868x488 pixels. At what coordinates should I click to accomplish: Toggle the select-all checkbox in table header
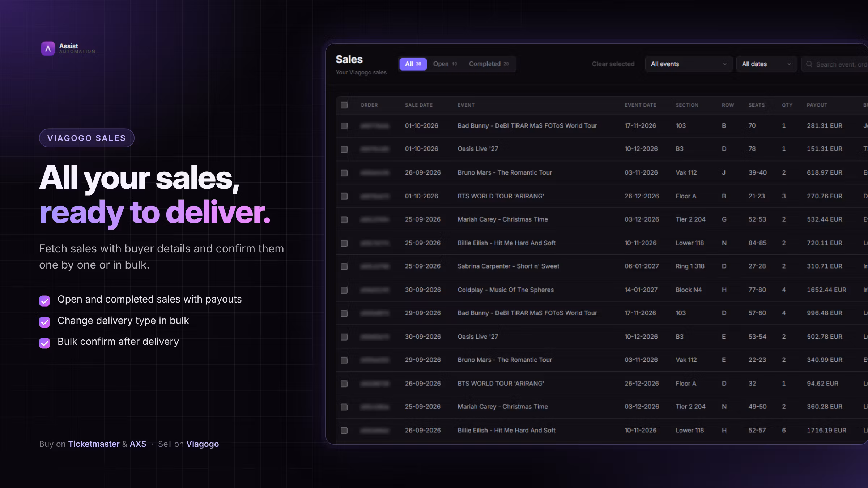tap(344, 105)
